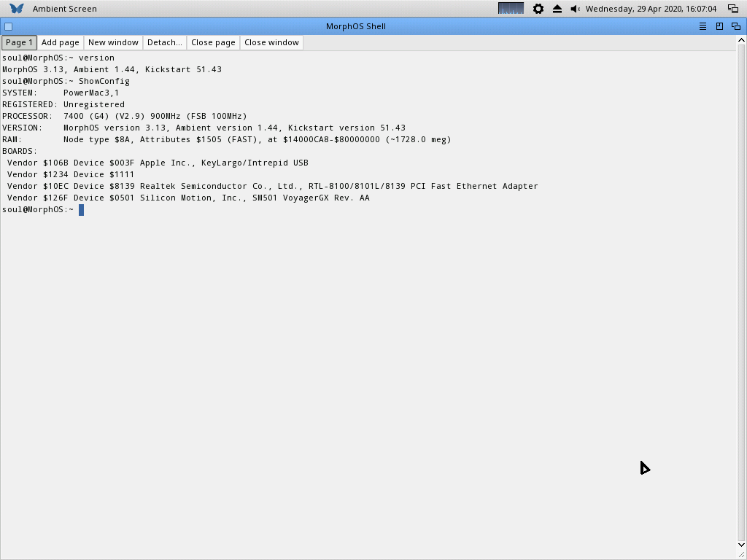The width and height of the screenshot is (747, 560).
Task: Click the 'Vendor $1234 Device $1111' line
Action: coord(71,174)
